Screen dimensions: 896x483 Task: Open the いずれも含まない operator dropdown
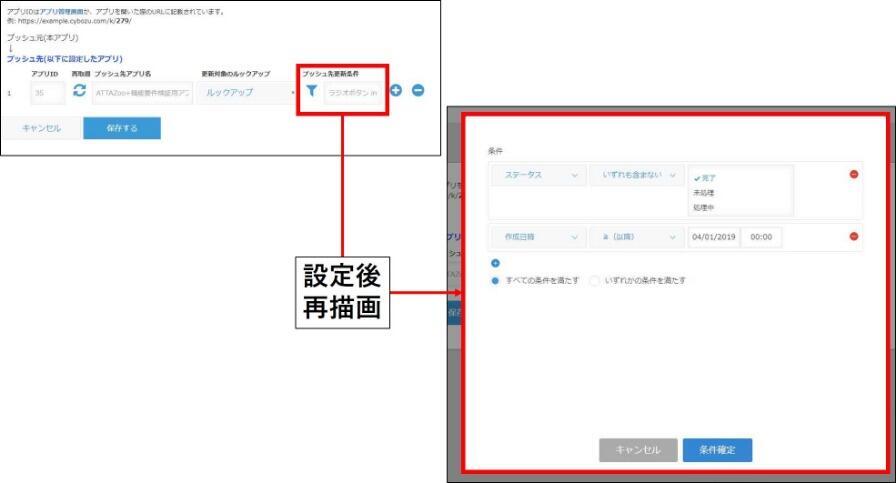pyautogui.click(x=637, y=175)
